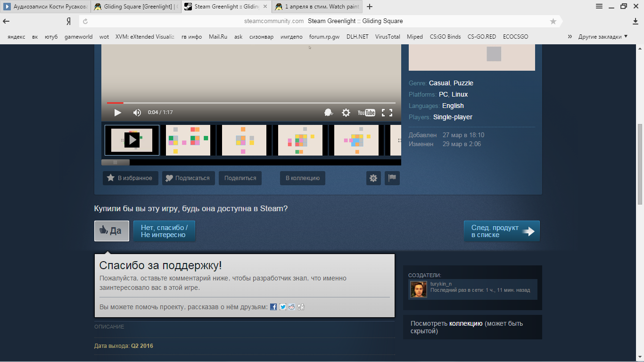Click the Puzzle genre link

[463, 83]
